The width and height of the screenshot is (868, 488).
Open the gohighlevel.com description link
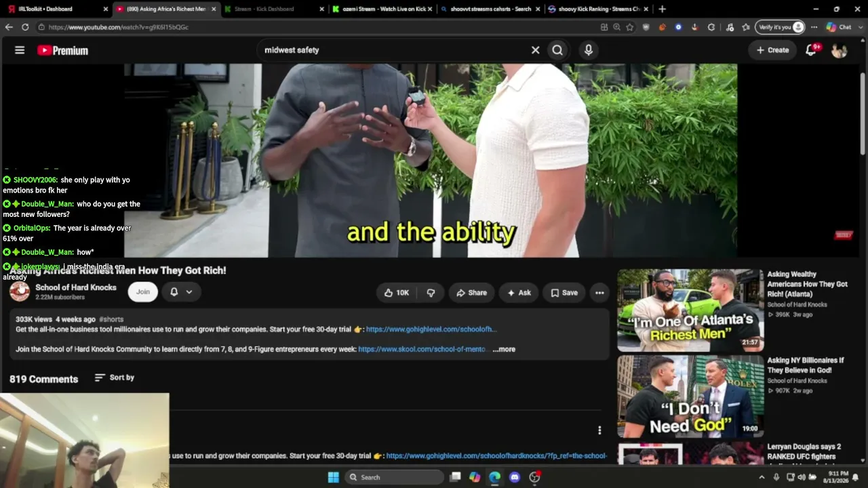pyautogui.click(x=431, y=329)
